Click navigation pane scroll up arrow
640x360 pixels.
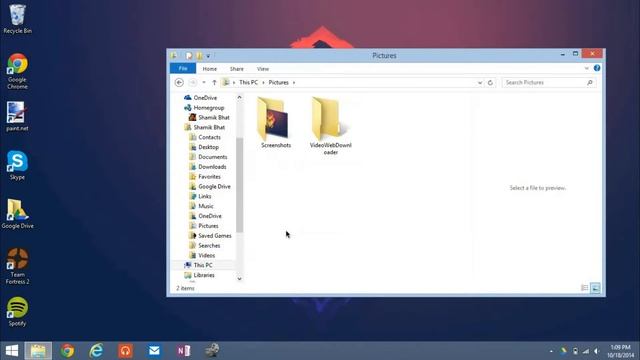pos(239,98)
